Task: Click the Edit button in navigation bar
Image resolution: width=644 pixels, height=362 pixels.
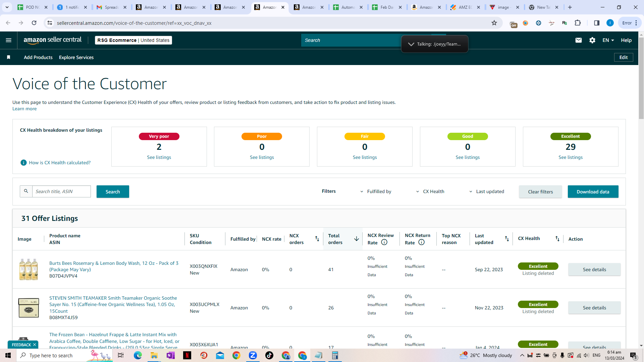Action: (x=624, y=57)
